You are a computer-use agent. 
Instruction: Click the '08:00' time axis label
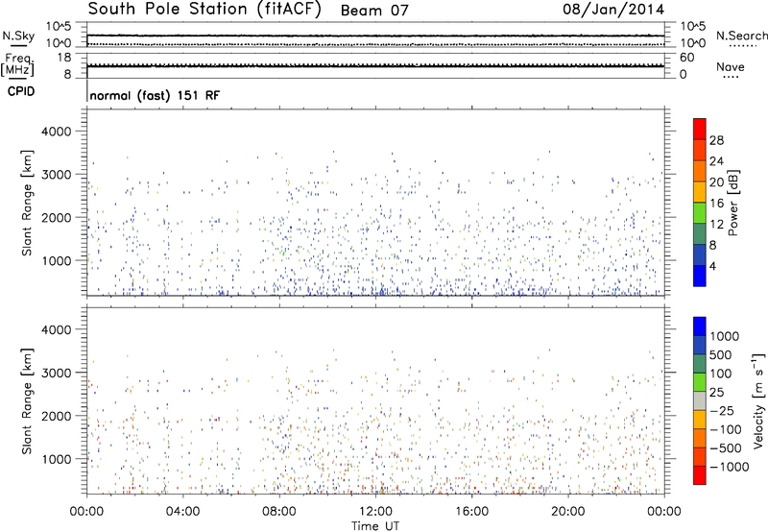pos(279,512)
